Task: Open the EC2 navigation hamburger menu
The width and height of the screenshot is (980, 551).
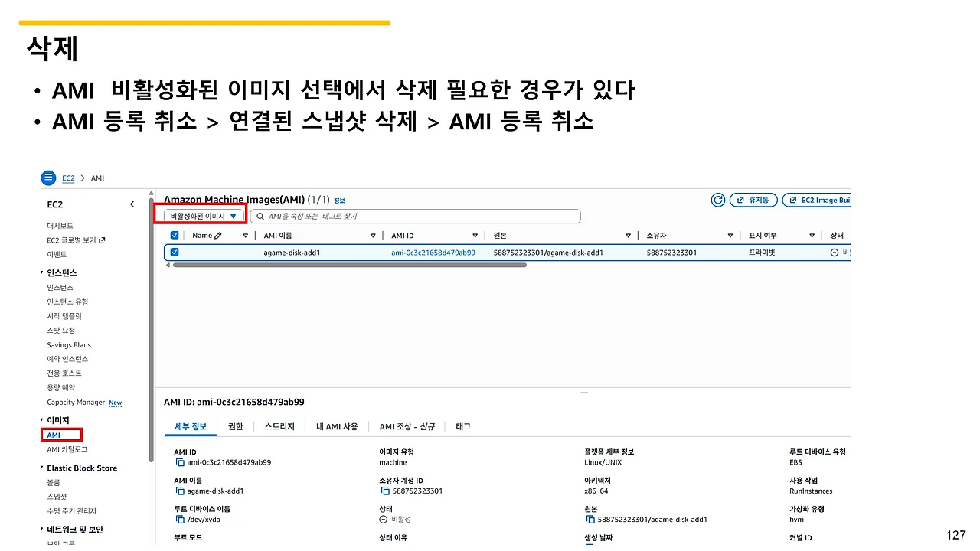Action: [47, 178]
